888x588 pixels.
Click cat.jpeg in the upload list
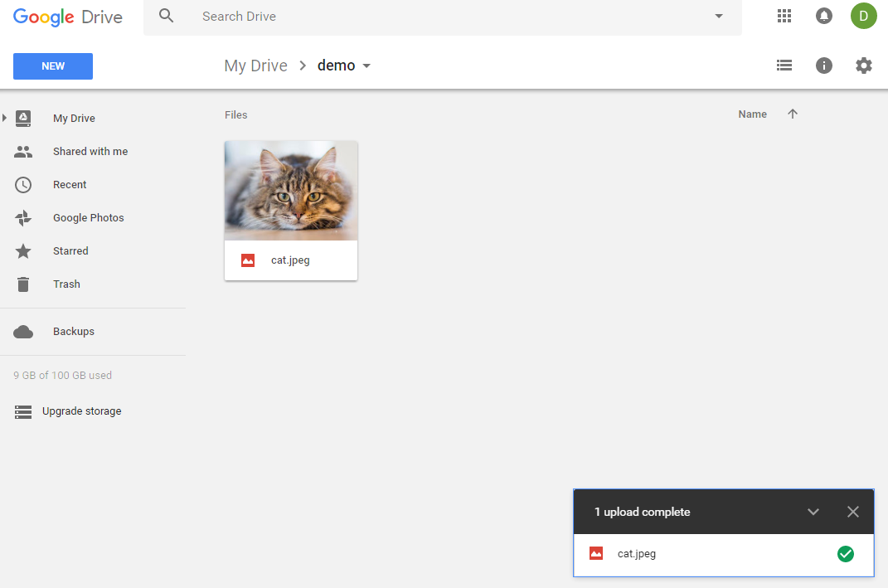click(637, 553)
